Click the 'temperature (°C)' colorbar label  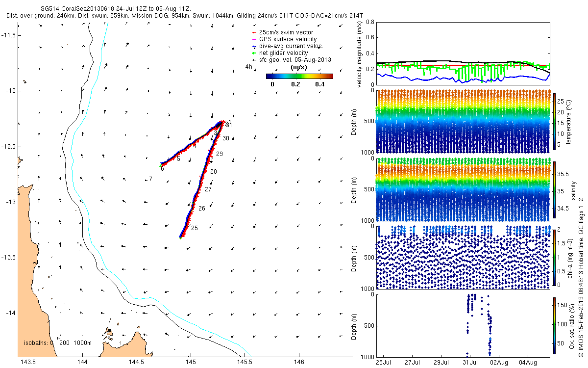(569, 121)
